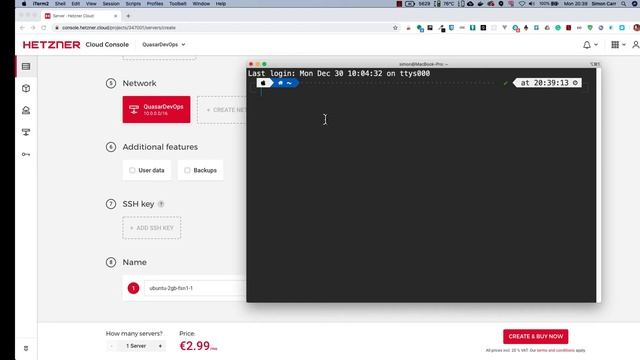Click the collapse icon at the sidebar bottom

[x=26, y=349]
